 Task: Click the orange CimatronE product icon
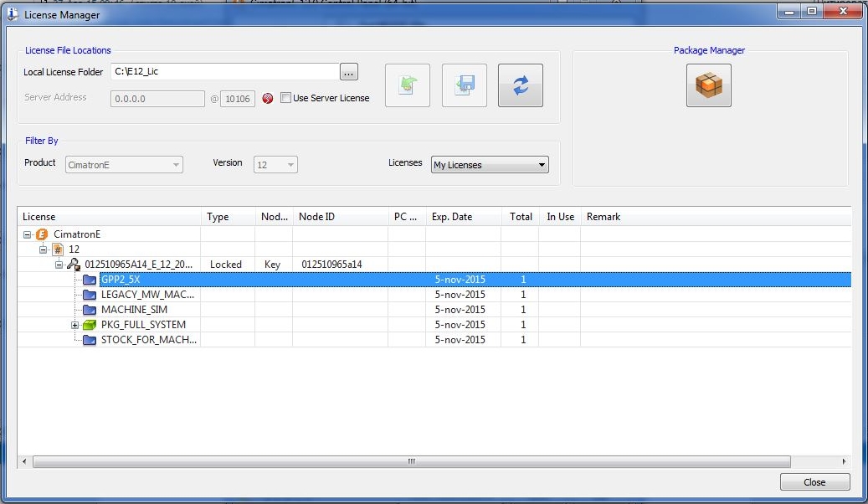click(x=42, y=234)
